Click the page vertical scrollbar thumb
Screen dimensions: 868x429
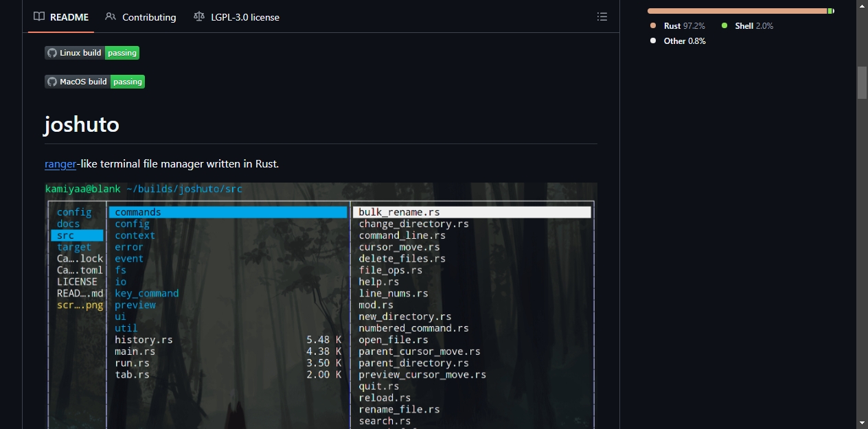862,83
